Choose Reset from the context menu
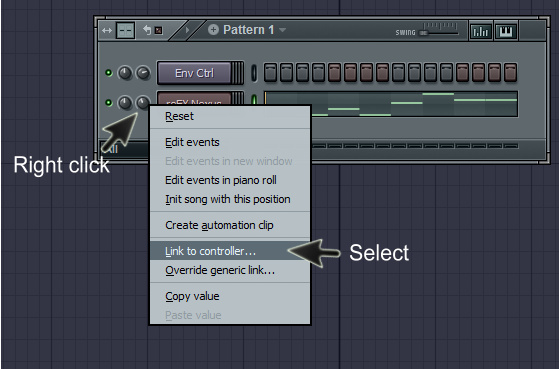Viewport: 559px width, 369px height. 230,116
